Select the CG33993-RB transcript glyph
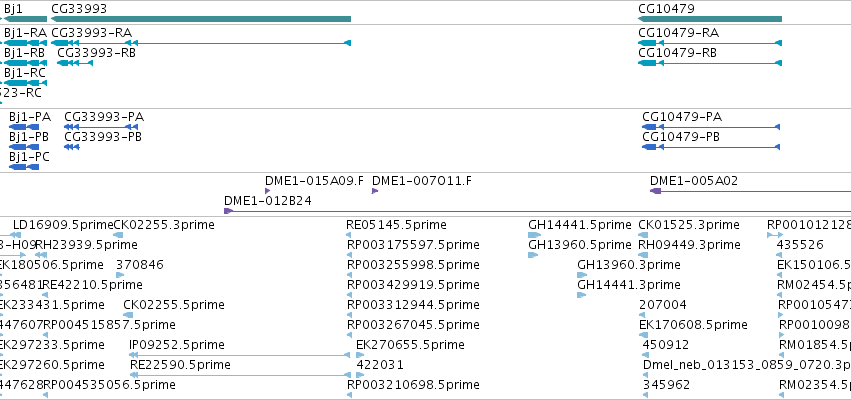 pyautogui.click(x=75, y=63)
